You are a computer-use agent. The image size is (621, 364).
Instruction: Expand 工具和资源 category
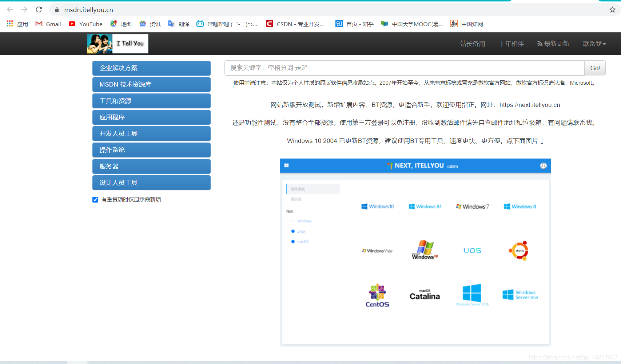(151, 101)
